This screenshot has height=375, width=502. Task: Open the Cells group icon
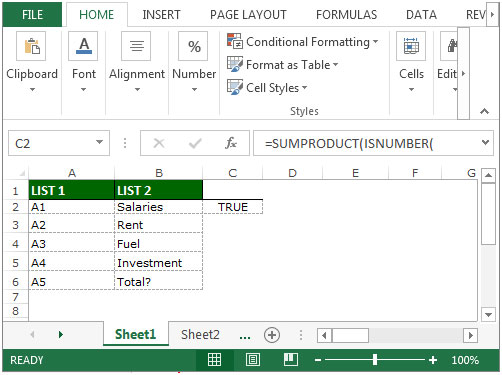click(411, 46)
